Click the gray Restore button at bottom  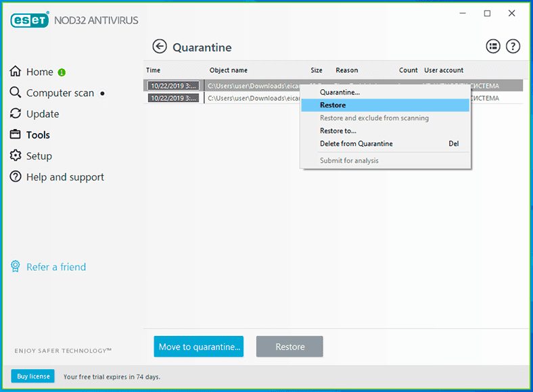click(289, 347)
